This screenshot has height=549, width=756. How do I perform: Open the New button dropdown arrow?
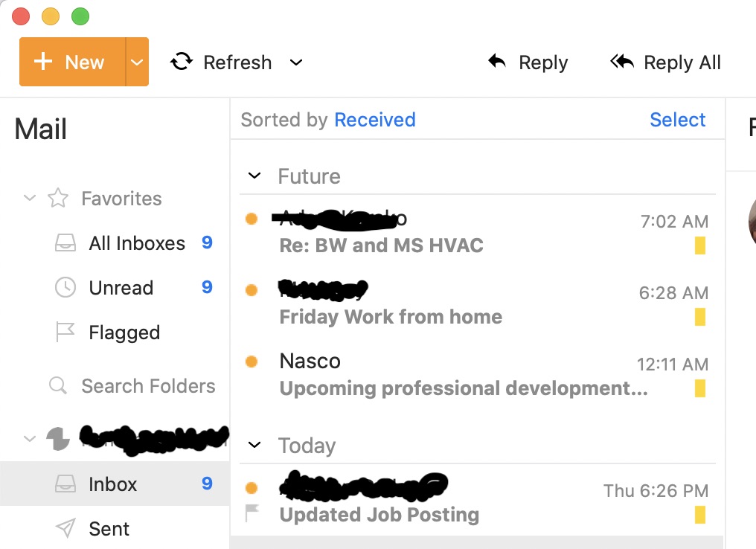pos(138,62)
